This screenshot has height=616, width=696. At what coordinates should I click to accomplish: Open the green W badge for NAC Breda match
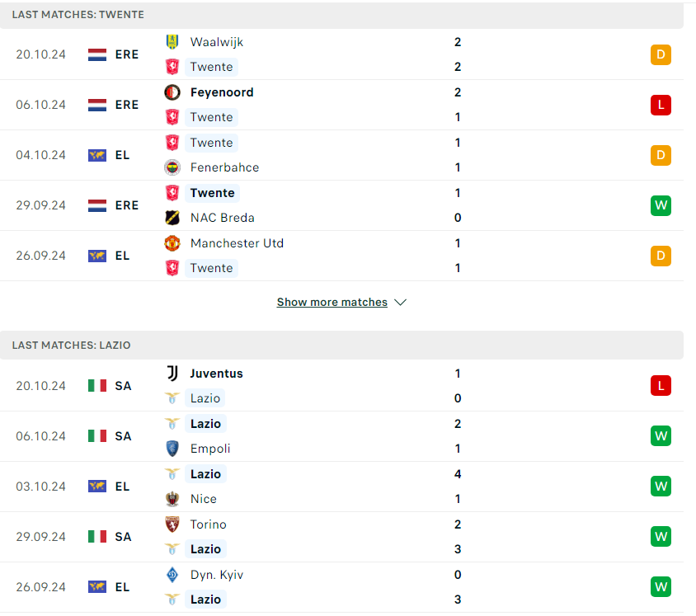point(661,205)
